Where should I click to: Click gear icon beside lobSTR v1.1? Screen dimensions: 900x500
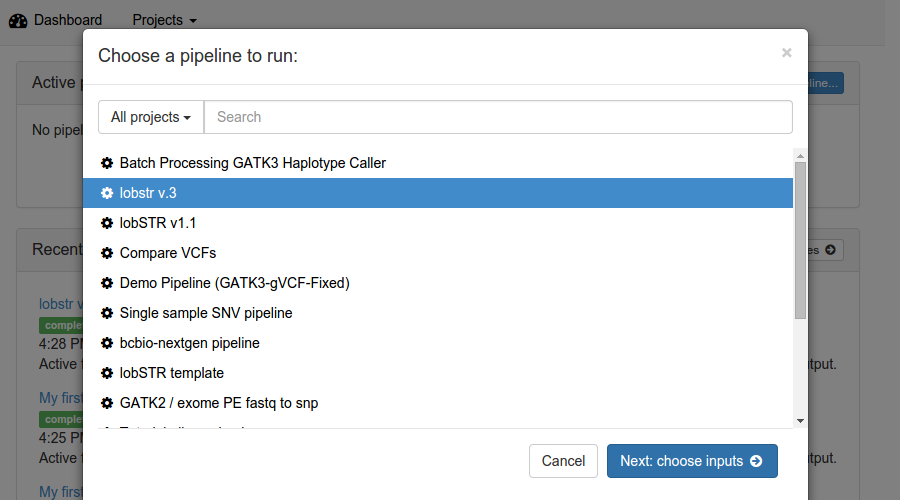(107, 223)
